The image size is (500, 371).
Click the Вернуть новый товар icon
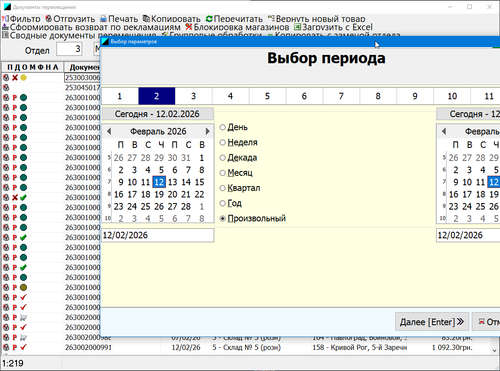(271, 18)
